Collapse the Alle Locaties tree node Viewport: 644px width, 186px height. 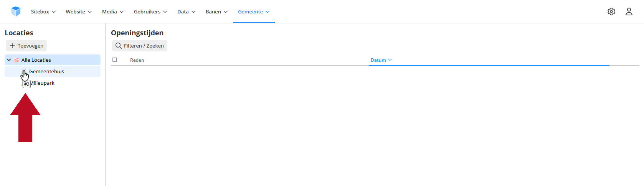click(9, 60)
